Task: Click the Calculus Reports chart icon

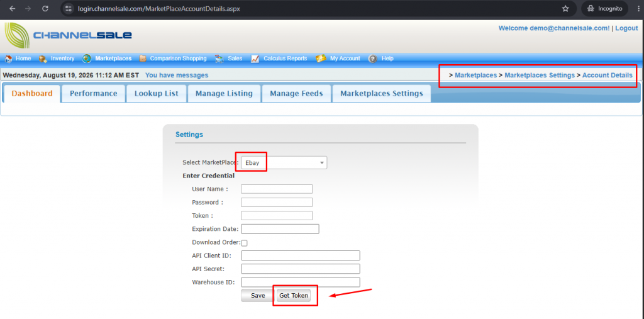Action: click(255, 59)
